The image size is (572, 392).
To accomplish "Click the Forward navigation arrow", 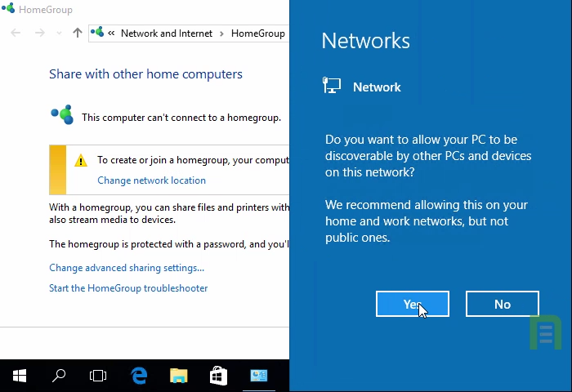I will coord(39,33).
